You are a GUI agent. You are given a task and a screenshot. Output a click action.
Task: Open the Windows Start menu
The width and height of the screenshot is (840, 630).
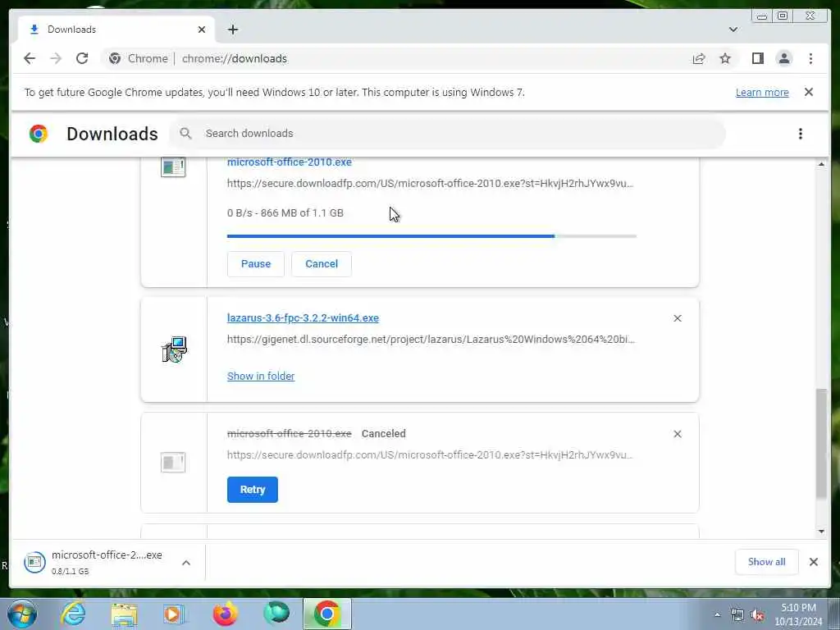click(x=22, y=614)
